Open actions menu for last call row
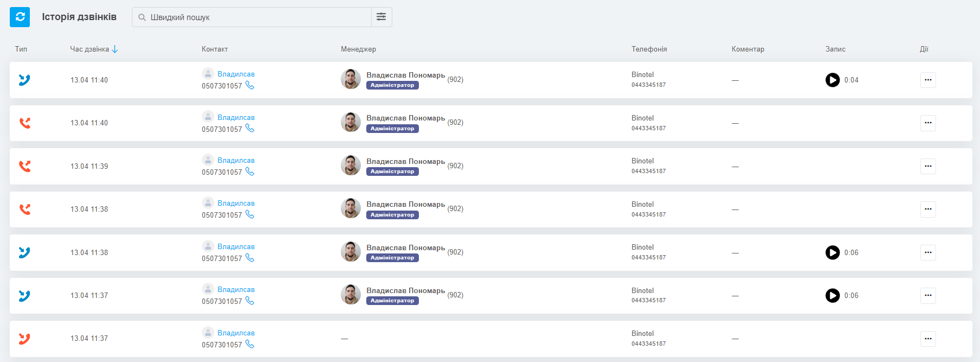The image size is (980, 362). click(928, 339)
